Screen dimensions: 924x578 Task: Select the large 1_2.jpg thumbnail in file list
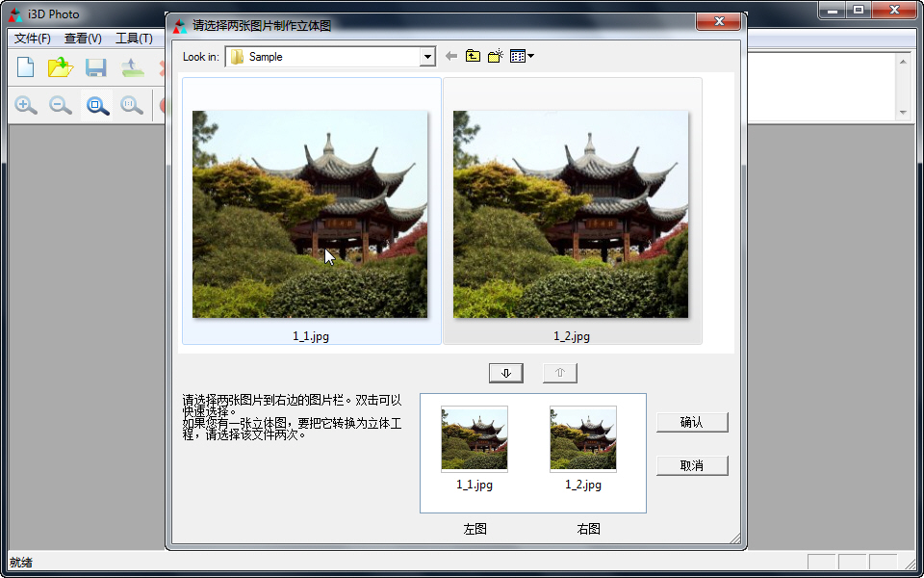(x=571, y=214)
